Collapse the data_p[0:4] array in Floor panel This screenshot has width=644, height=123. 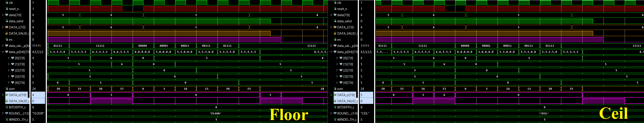[x=3, y=52]
